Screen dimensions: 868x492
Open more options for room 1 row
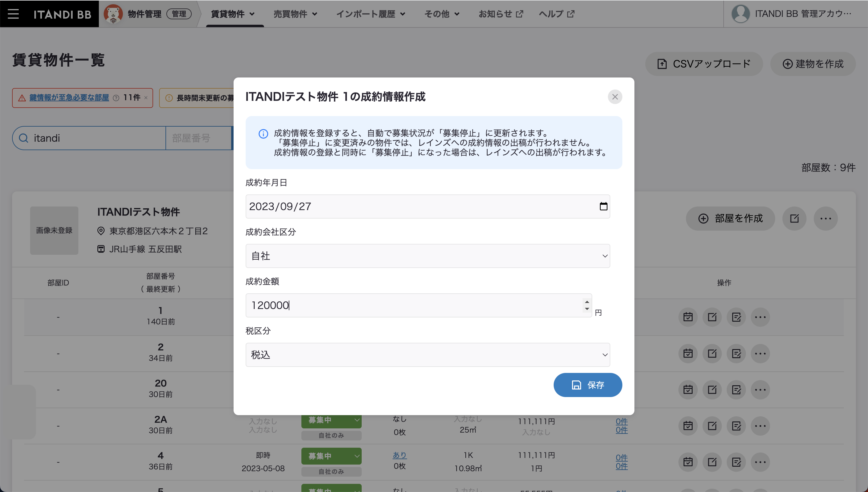pos(760,317)
